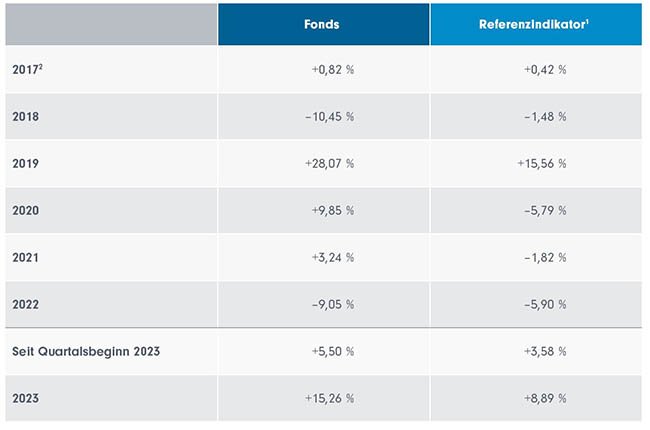This screenshot has height=430, width=650.
Task: Click the 2022 row label
Action: tap(27, 305)
